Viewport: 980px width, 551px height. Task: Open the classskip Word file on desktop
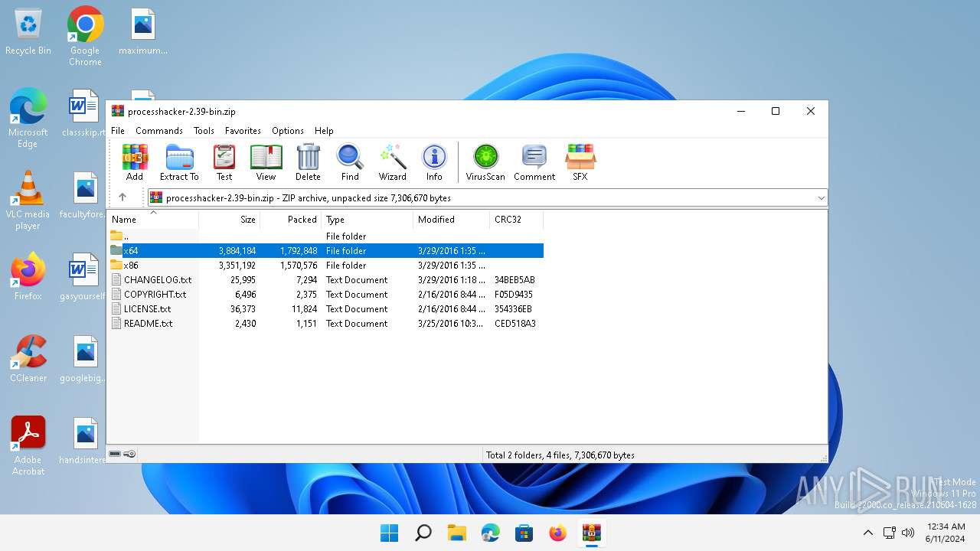pos(85,112)
